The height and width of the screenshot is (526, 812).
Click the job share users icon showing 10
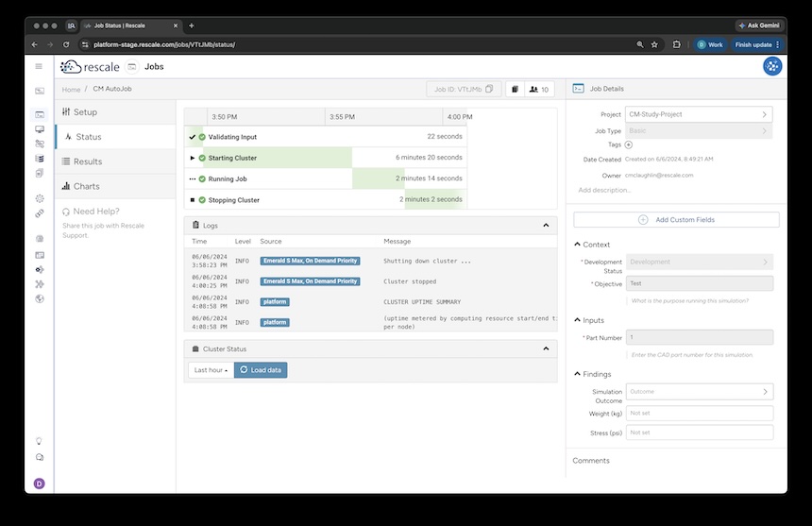539,89
